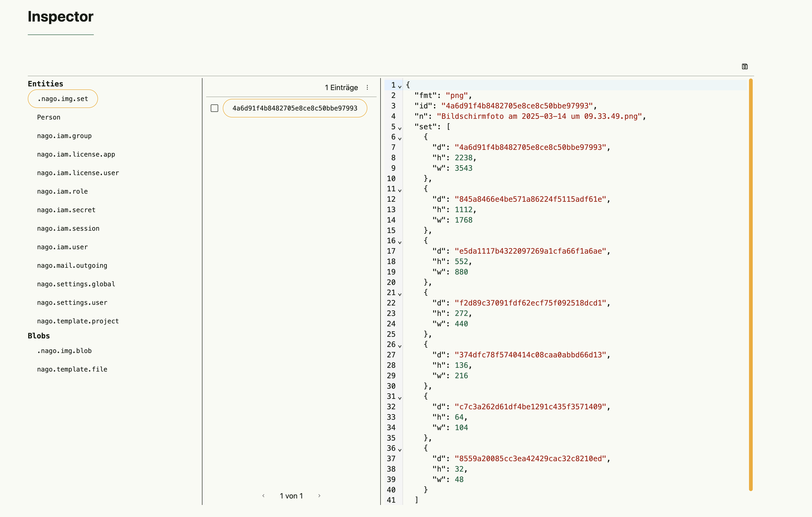
Task: Open entry 4a6d91f4b8482705e8ce8c50bbe97993
Action: click(295, 108)
